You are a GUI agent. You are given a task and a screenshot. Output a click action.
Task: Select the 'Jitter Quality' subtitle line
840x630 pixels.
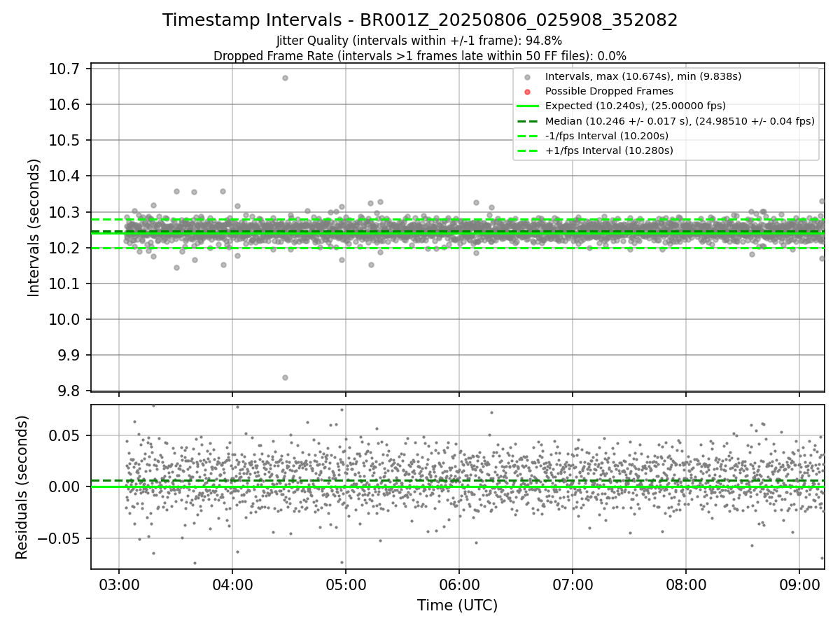419,41
